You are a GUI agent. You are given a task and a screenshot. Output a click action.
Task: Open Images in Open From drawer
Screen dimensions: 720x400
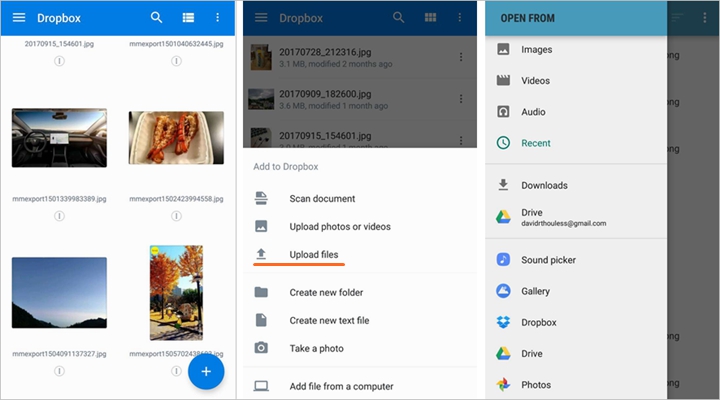tap(576, 49)
